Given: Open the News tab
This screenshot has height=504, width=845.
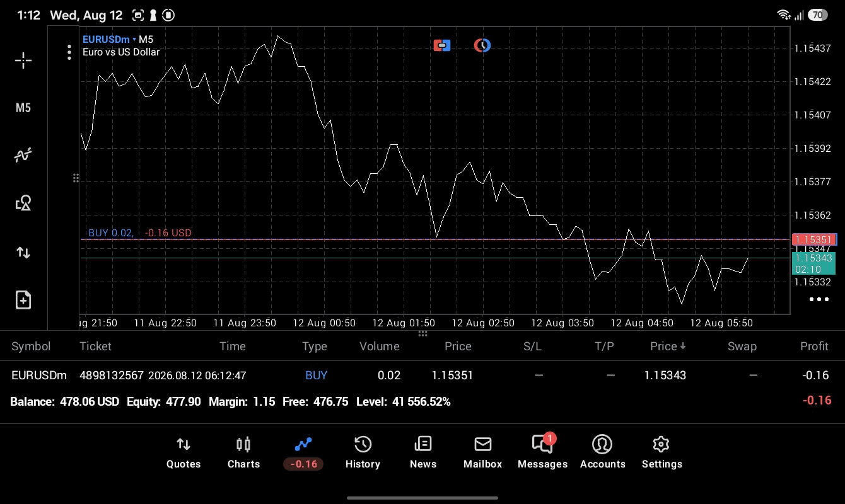Looking at the screenshot, I should (x=423, y=453).
